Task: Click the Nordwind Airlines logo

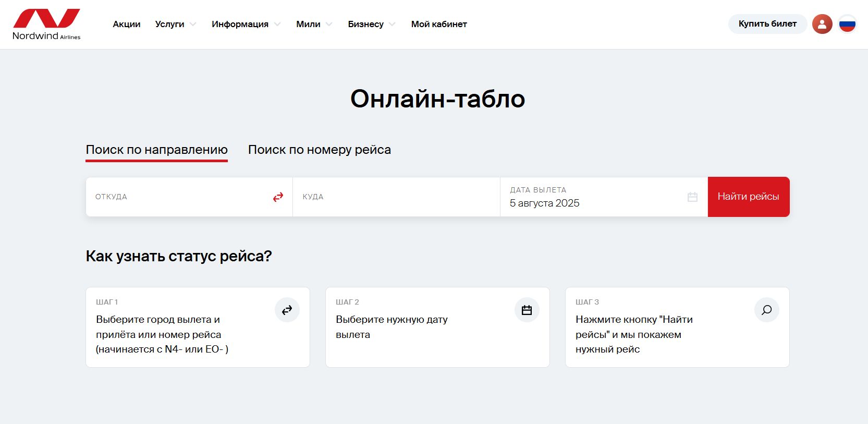Action: (x=46, y=25)
